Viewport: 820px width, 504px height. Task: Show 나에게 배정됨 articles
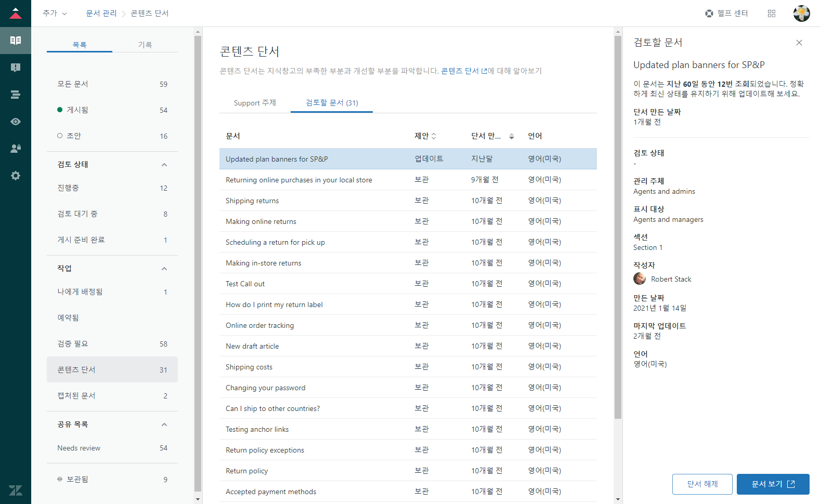[112, 292]
